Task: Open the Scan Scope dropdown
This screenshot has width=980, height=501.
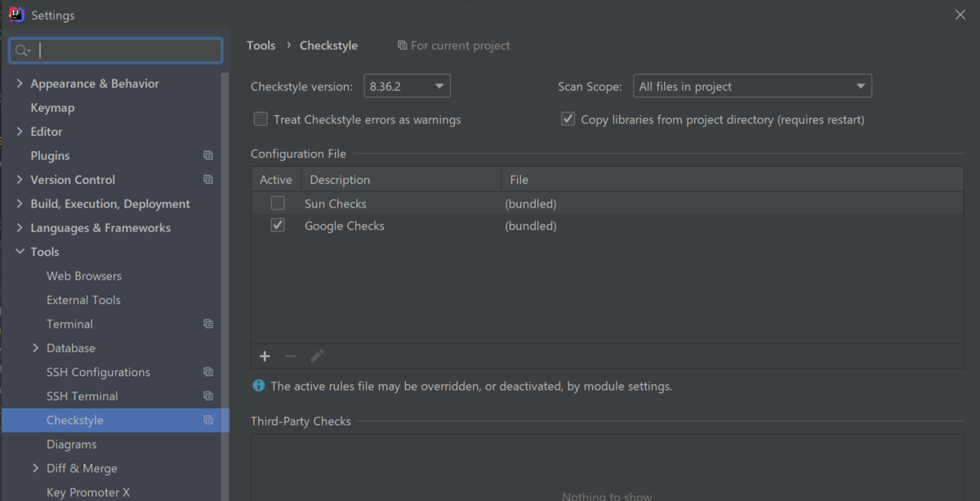Action: tap(752, 86)
